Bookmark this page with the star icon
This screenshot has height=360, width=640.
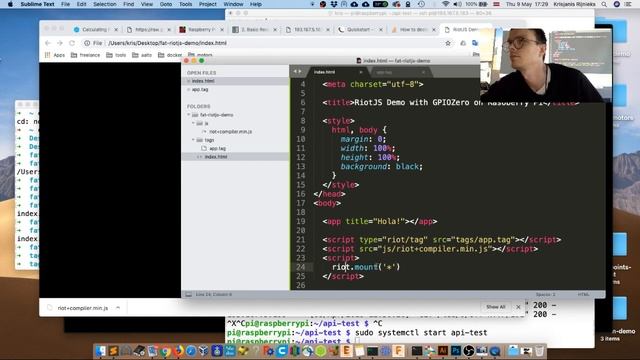pyautogui.click(x=448, y=43)
